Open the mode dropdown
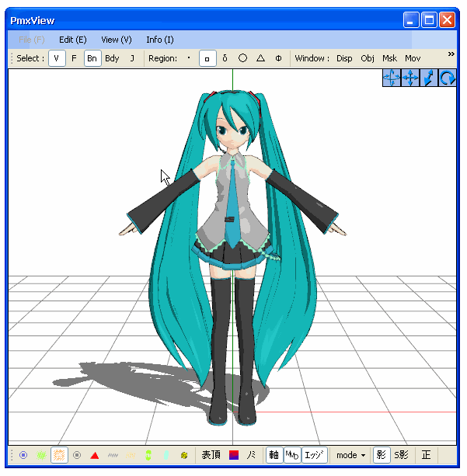 pos(350,455)
